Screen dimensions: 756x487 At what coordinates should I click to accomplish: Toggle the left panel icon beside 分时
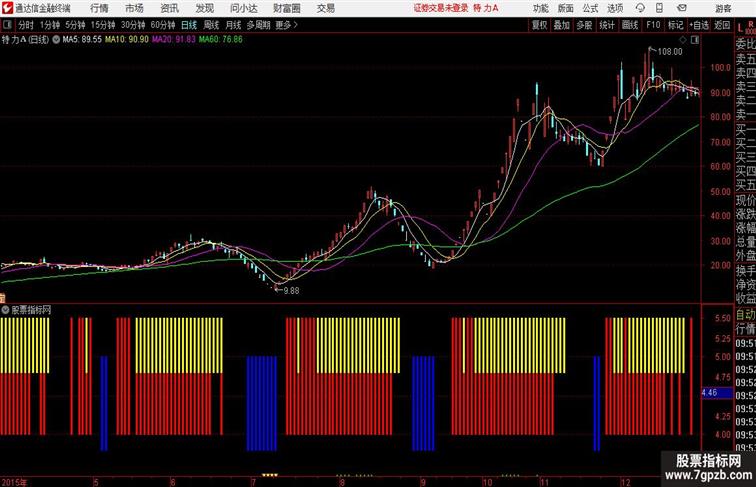7,25
